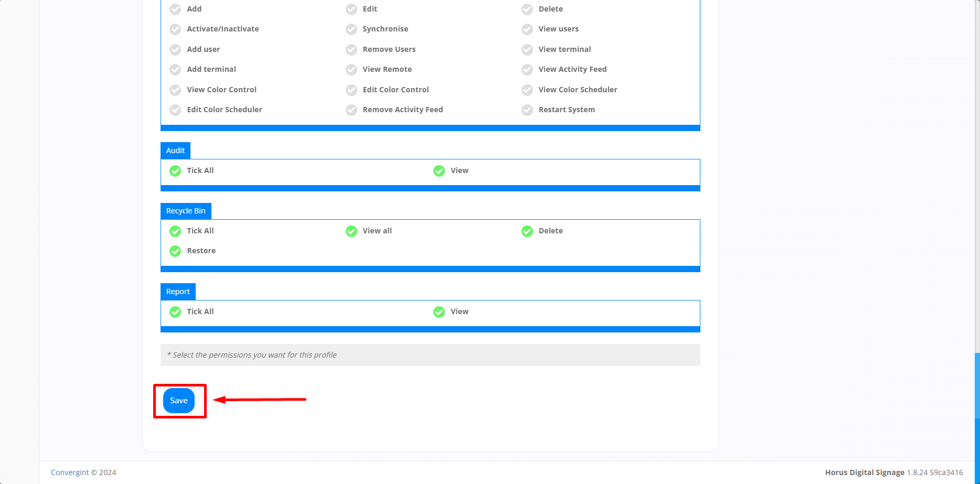Enable the View users permission
The width and height of the screenshot is (980, 484).
pos(527,29)
